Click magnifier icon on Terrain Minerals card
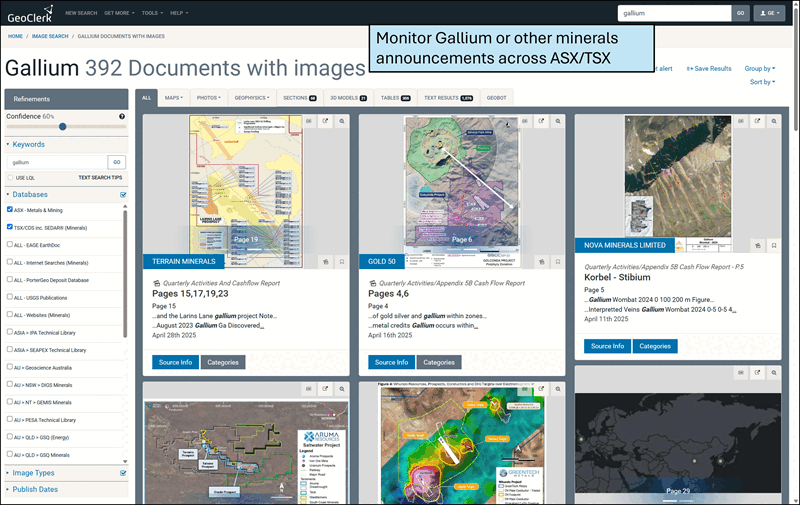The height and width of the screenshot is (505, 800). click(341, 121)
